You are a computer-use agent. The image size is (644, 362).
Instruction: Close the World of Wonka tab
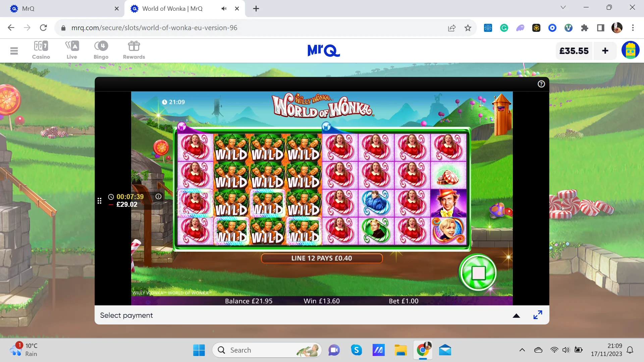point(237,9)
